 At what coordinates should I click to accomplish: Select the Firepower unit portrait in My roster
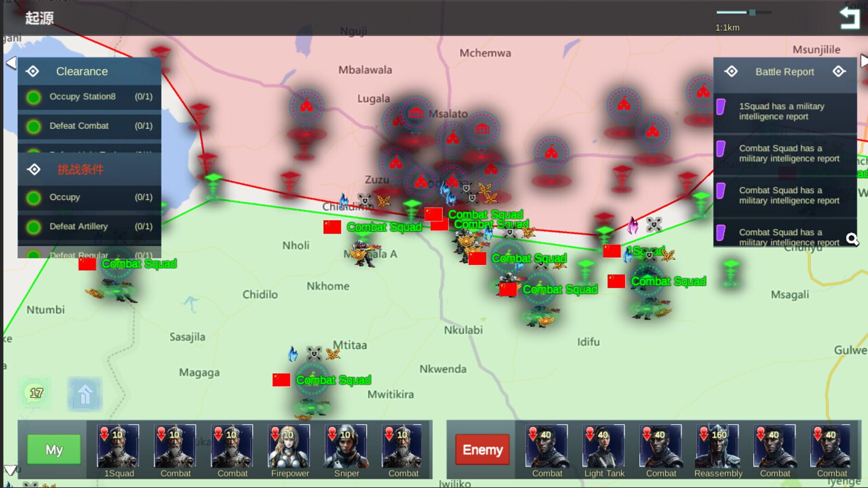click(x=290, y=447)
